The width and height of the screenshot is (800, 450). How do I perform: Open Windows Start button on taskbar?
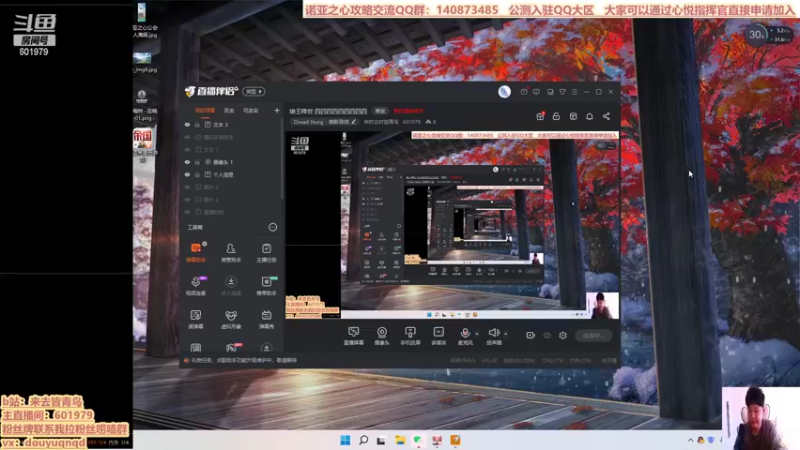click(345, 440)
